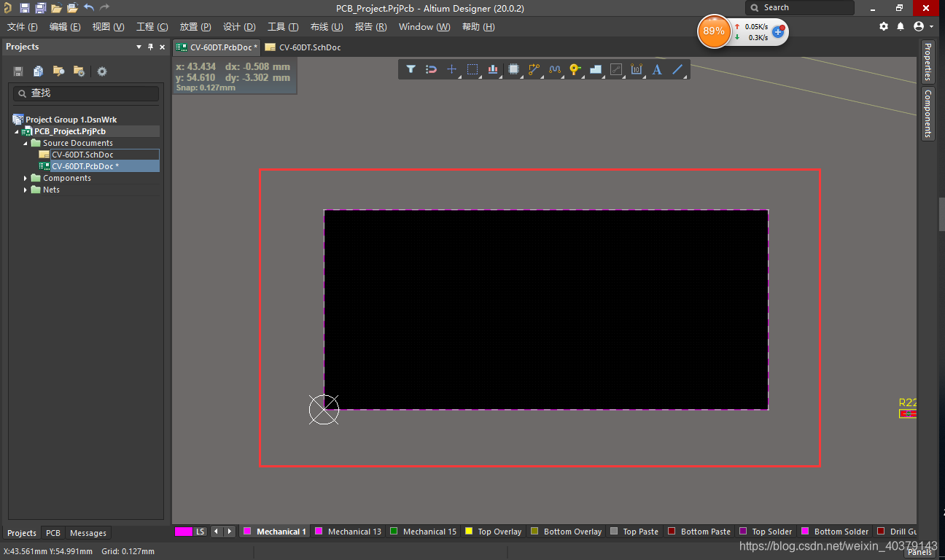Click the LS layer set button
This screenshot has width=945, height=560.
[201, 532]
